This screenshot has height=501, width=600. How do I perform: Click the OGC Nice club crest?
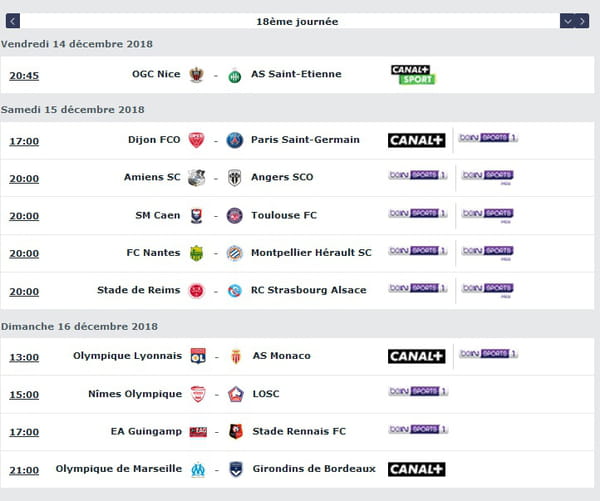pyautogui.click(x=196, y=75)
